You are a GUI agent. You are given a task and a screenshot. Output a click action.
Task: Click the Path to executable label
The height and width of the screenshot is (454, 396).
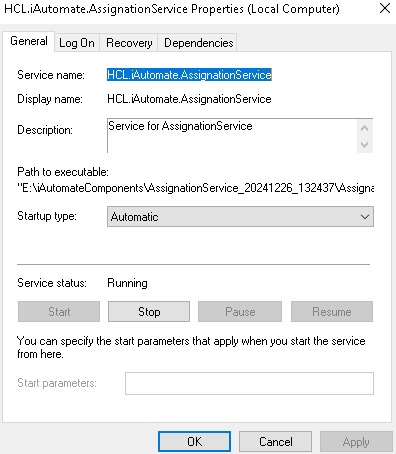[63, 172]
